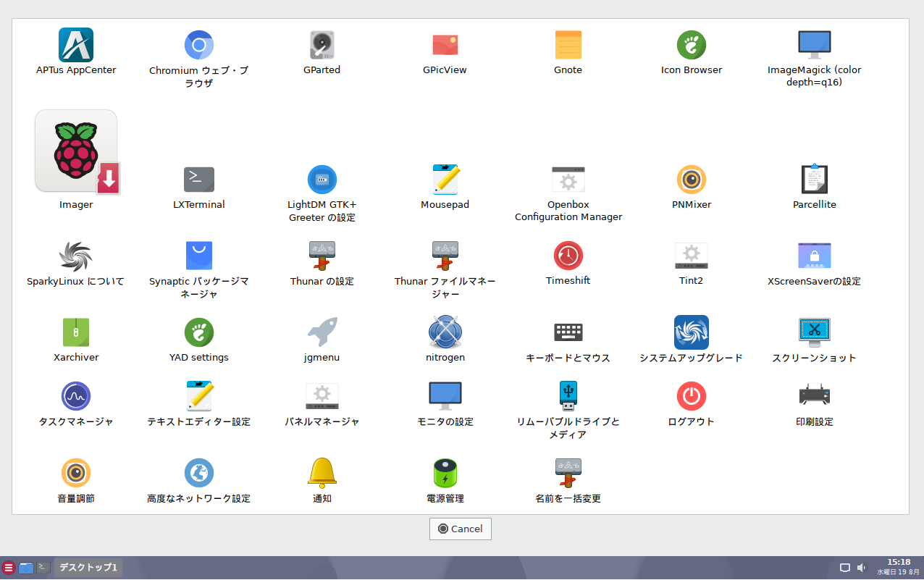
Task: Open GParted disk partition tool
Action: click(322, 45)
